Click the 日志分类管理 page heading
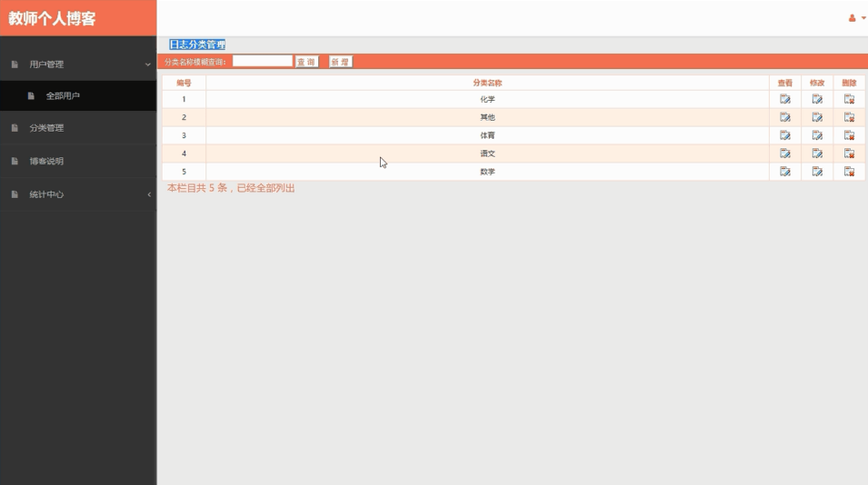 197,45
